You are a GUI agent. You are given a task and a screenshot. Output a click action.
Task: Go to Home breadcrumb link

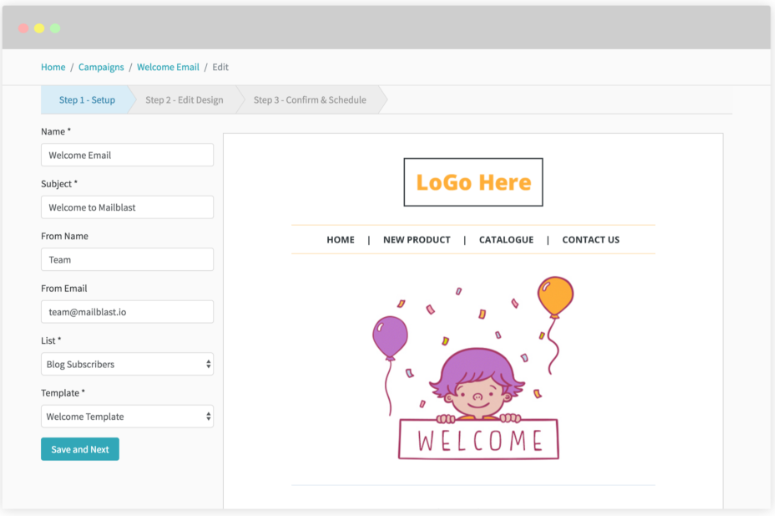53,67
